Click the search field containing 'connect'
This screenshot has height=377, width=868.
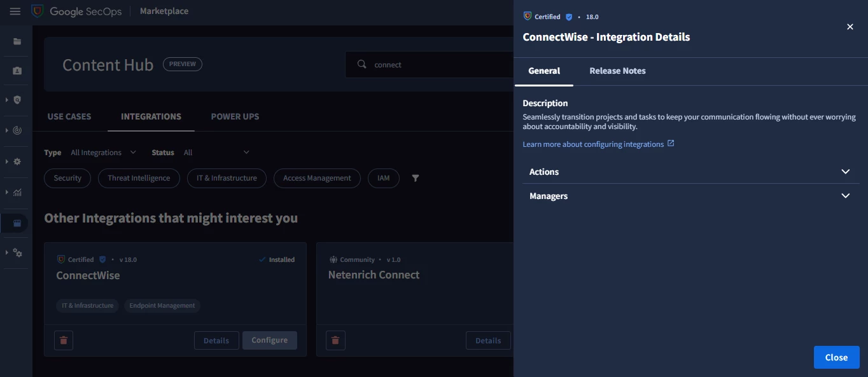(x=430, y=64)
